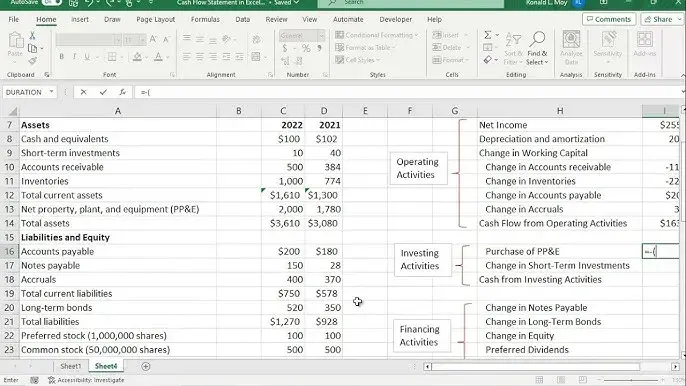Click the Comma Style icon
Image resolution: width=686 pixels, height=386 pixels.
click(319, 48)
